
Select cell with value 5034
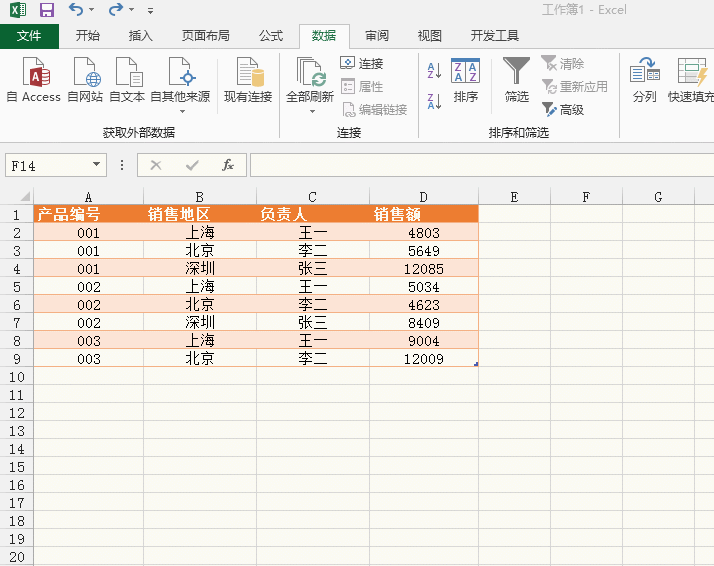tap(424, 287)
